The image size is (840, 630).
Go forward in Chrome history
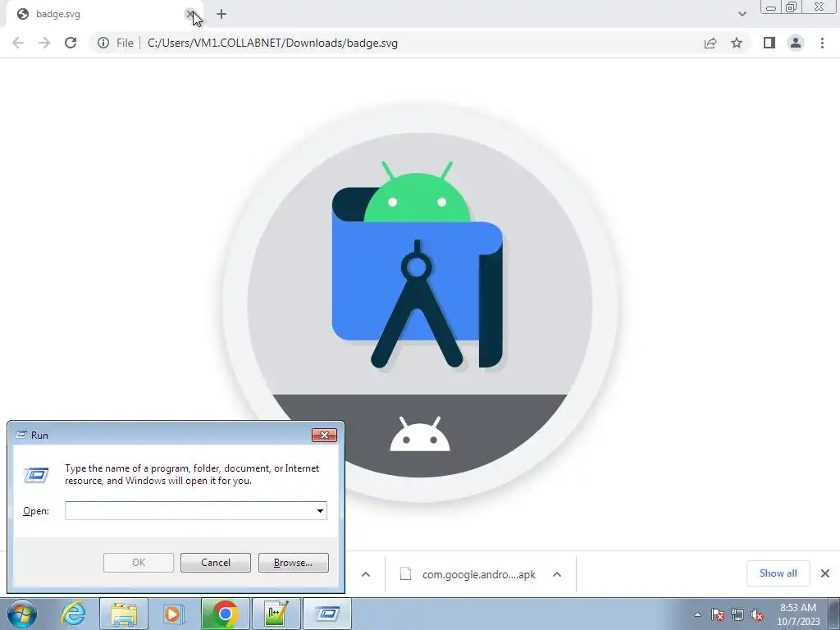(44, 43)
